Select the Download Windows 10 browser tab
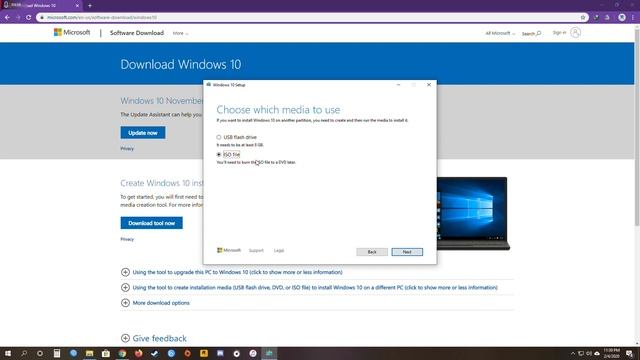 (x=41, y=6)
